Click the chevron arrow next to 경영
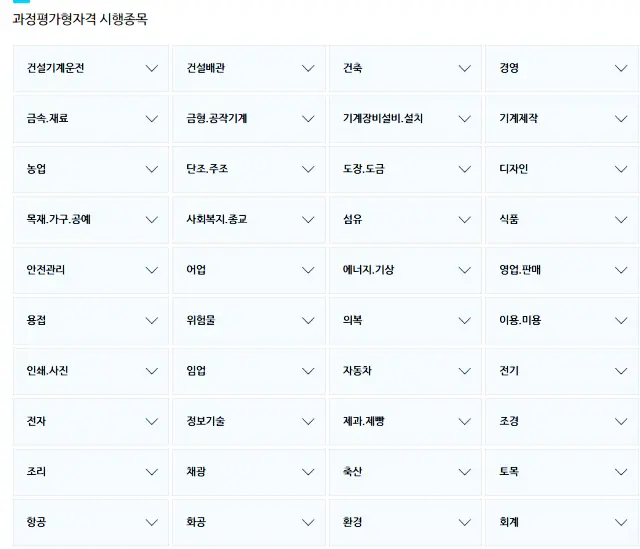The height and width of the screenshot is (549, 640). point(621,69)
